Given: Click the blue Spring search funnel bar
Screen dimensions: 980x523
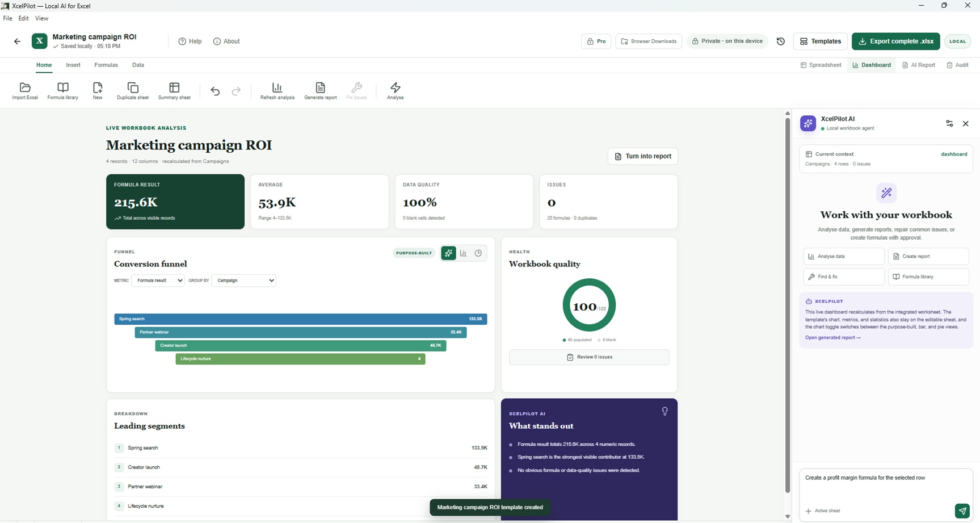Looking at the screenshot, I should click(x=301, y=319).
